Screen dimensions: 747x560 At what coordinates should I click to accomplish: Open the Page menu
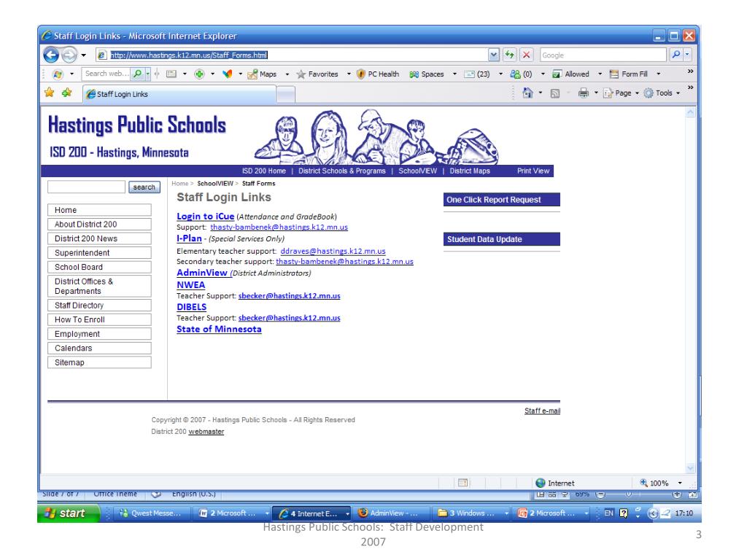[622, 93]
